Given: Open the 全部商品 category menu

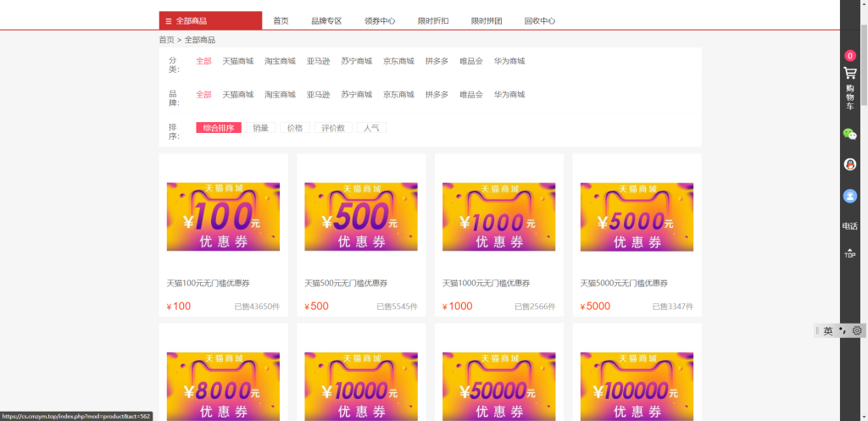Looking at the screenshot, I should (x=210, y=20).
